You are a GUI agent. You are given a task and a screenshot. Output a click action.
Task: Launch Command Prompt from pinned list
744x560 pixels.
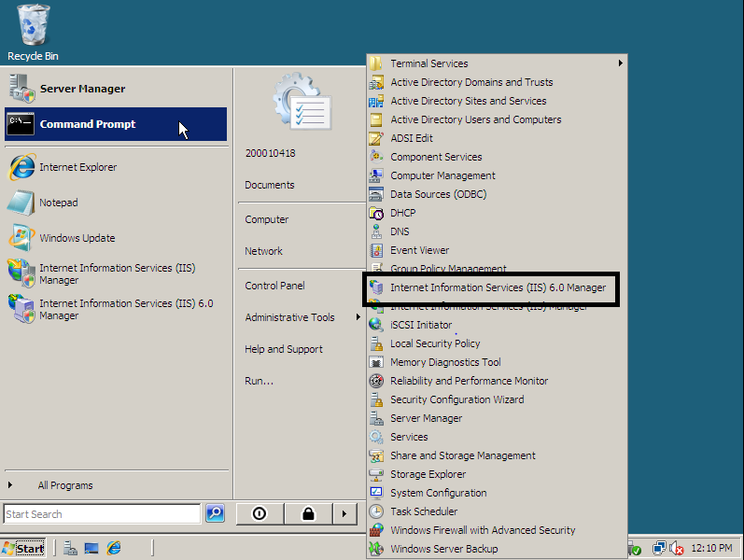(116, 124)
